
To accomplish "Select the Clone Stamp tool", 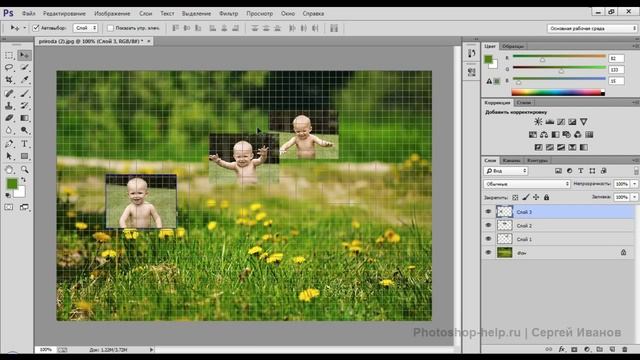I will (x=9, y=106).
